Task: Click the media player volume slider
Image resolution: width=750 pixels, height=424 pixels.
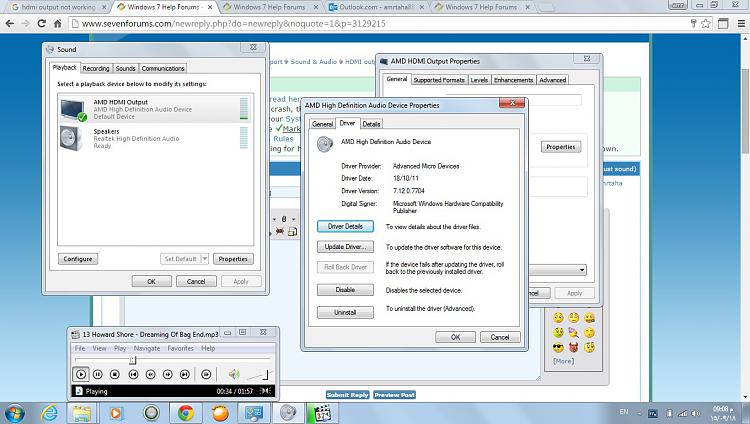Action: (x=260, y=375)
